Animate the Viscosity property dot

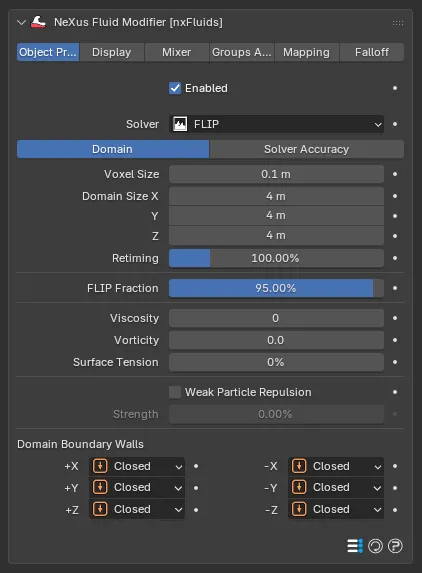click(x=395, y=318)
